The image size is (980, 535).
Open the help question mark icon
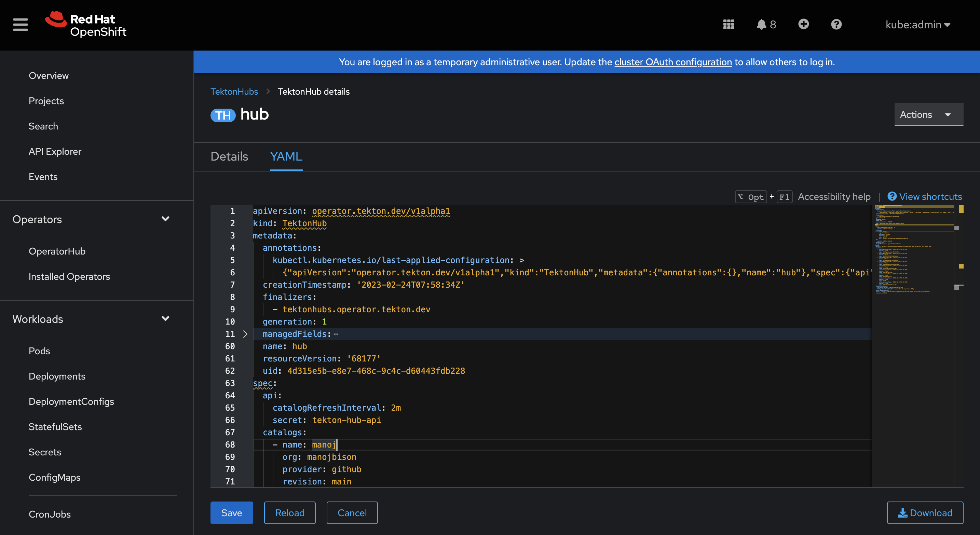(836, 24)
